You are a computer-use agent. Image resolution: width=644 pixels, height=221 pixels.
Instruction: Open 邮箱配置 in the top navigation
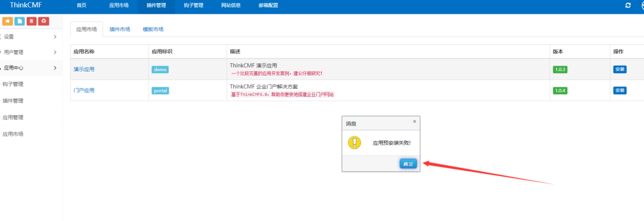(x=268, y=5)
